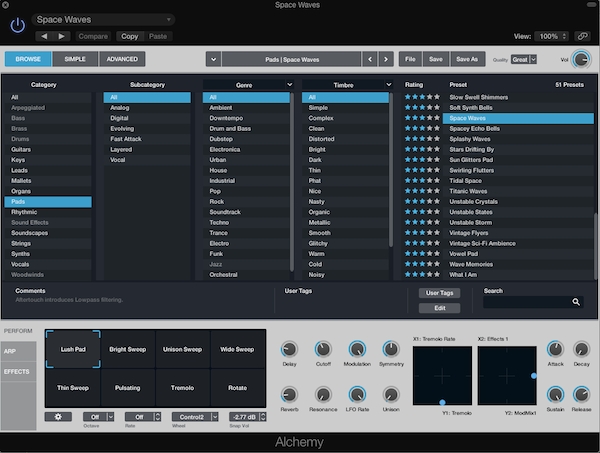Open the Genre column dropdown
The width and height of the screenshot is (600, 453).
pos(290,85)
